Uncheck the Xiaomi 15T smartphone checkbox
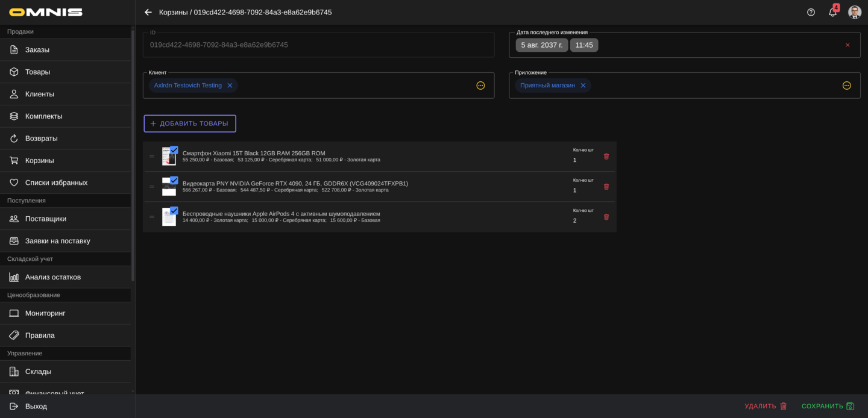868x418 pixels. (x=174, y=150)
